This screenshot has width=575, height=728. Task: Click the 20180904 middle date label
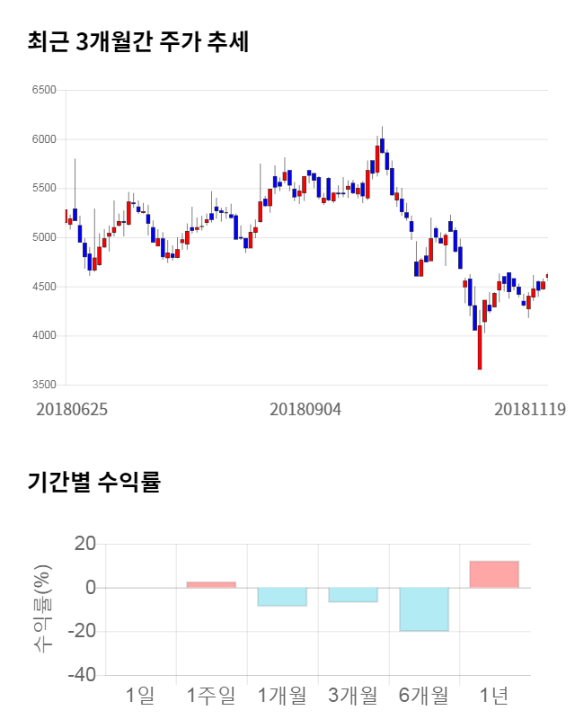tap(305, 409)
